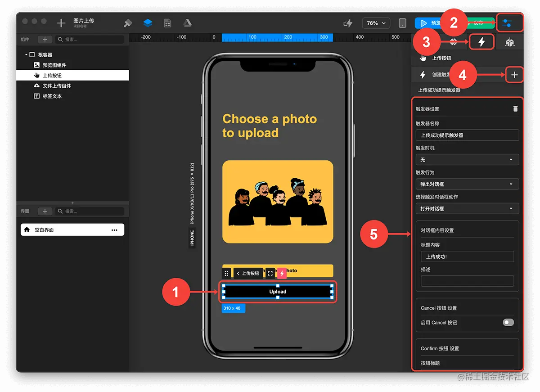Click the 图片上传 project title
The width and height of the screenshot is (540, 392).
[x=84, y=21]
